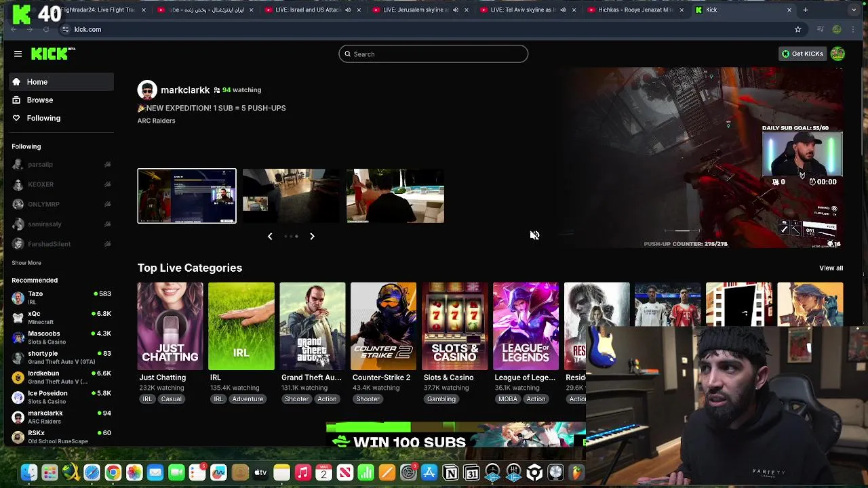Click Gambling tag under Slots & Casino
Screen dimensions: 868x488
pyautogui.click(x=441, y=399)
